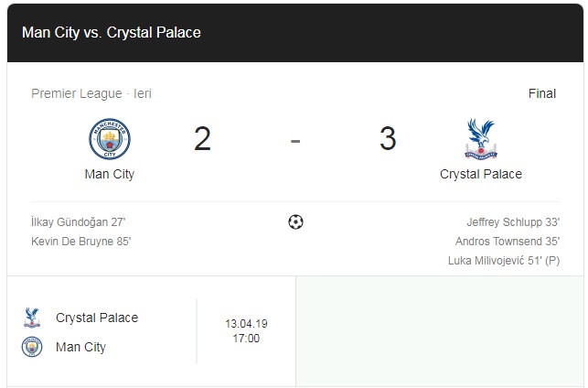Select Andros Townsend 35' goal entry
588x388 pixels.
tap(508, 242)
